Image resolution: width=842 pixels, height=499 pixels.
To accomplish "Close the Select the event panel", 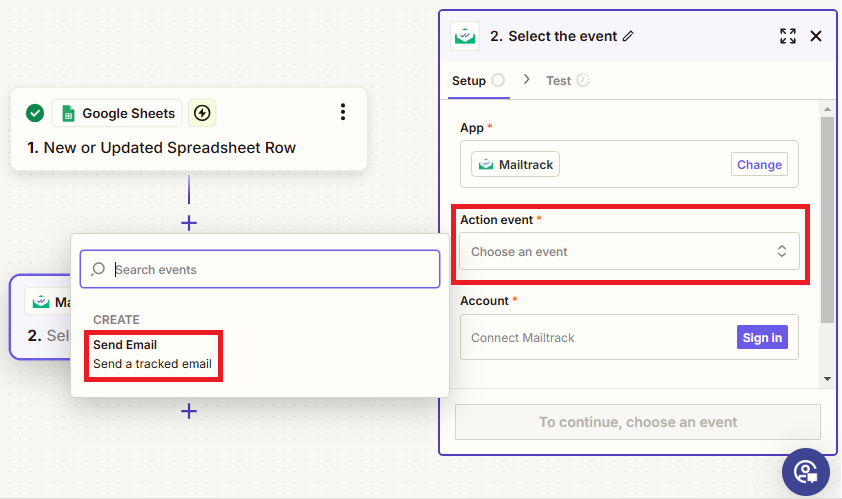I will [816, 36].
